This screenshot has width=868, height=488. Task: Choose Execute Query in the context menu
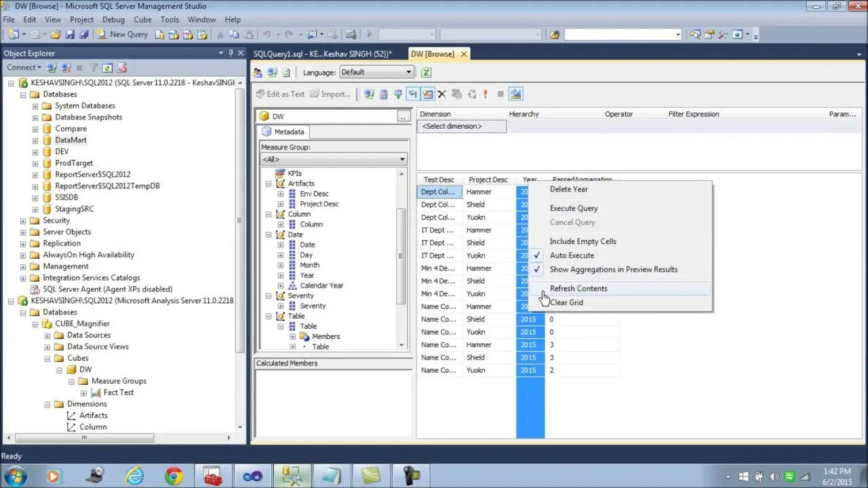pos(620,208)
